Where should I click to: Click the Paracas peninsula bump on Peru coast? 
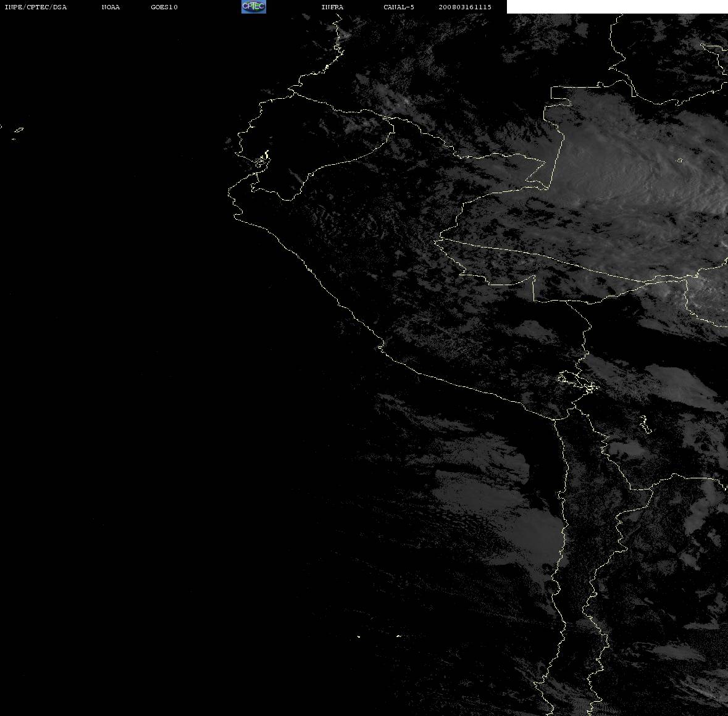[x=381, y=348]
